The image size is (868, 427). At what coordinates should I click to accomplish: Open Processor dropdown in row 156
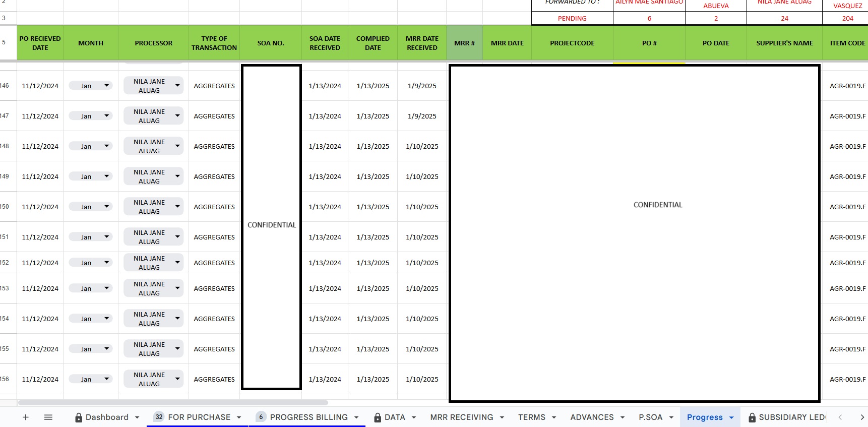177,379
